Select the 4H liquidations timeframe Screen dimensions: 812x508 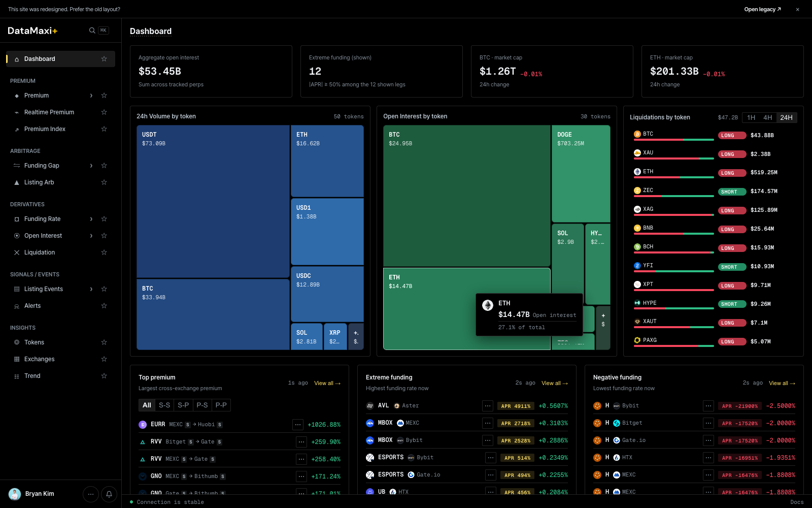click(768, 117)
